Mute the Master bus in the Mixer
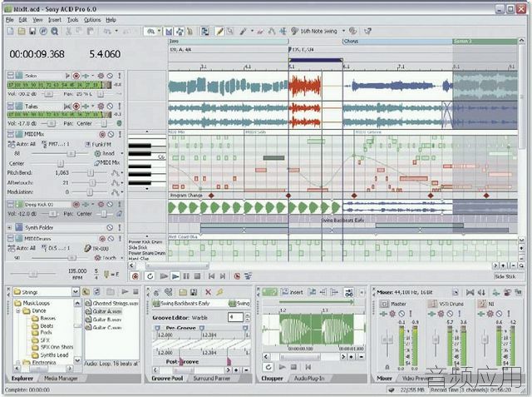The height and width of the screenshot is (397, 532). [x=401, y=314]
